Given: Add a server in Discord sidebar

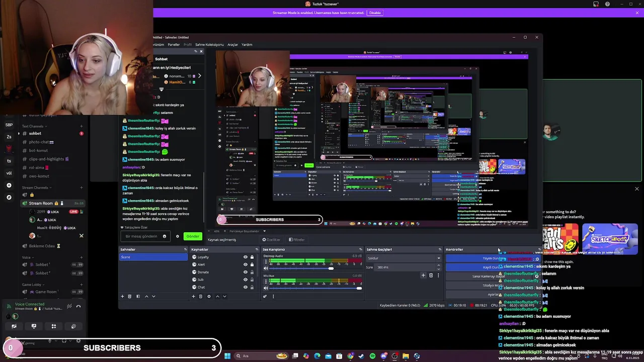Looking at the screenshot, I should [x=9, y=185].
